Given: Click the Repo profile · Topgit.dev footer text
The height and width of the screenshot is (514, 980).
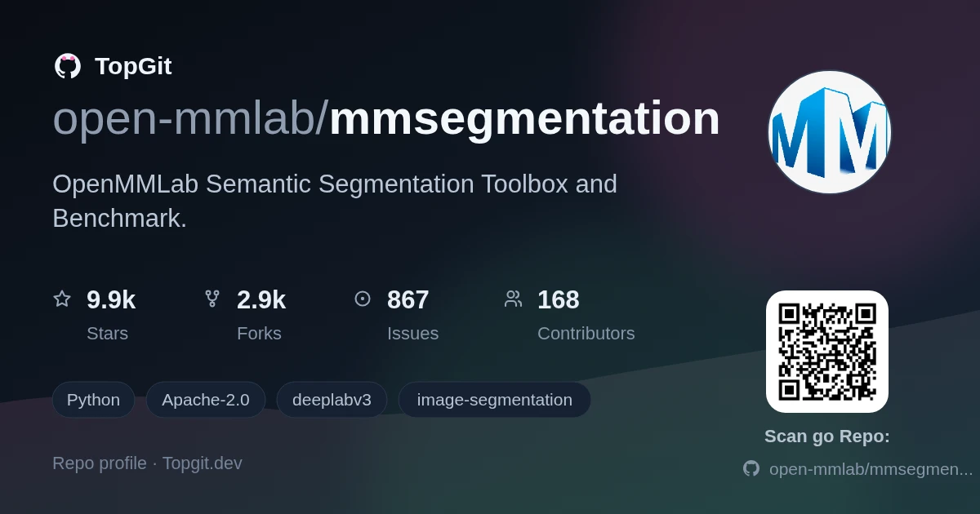Looking at the screenshot, I should click(147, 463).
